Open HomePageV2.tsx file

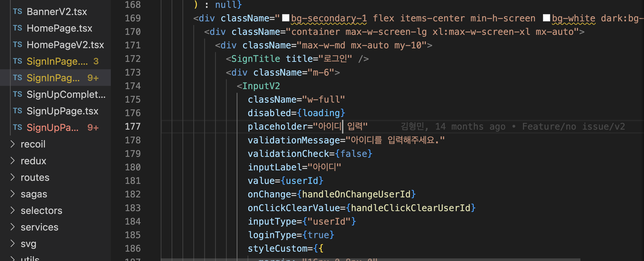pos(65,45)
